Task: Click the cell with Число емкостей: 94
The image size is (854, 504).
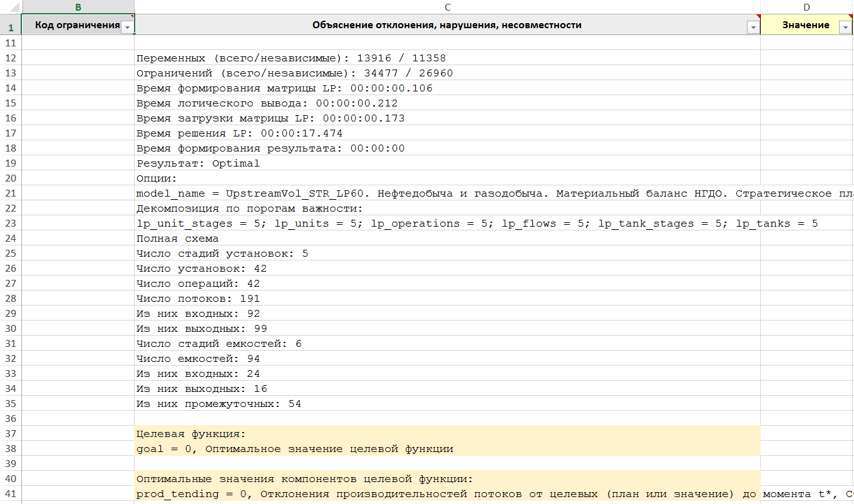Action: tap(198, 359)
